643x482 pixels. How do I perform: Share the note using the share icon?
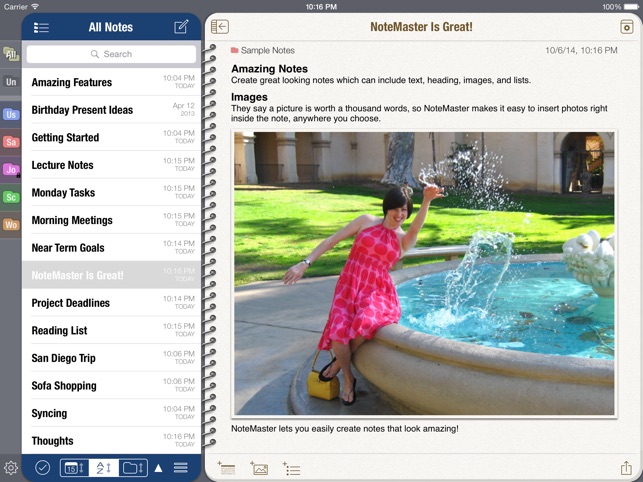pyautogui.click(x=626, y=468)
